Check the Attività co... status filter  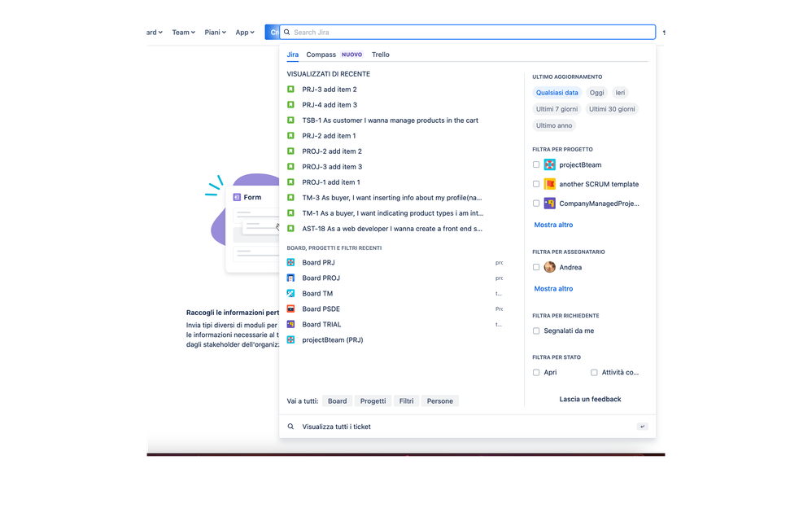(x=595, y=373)
